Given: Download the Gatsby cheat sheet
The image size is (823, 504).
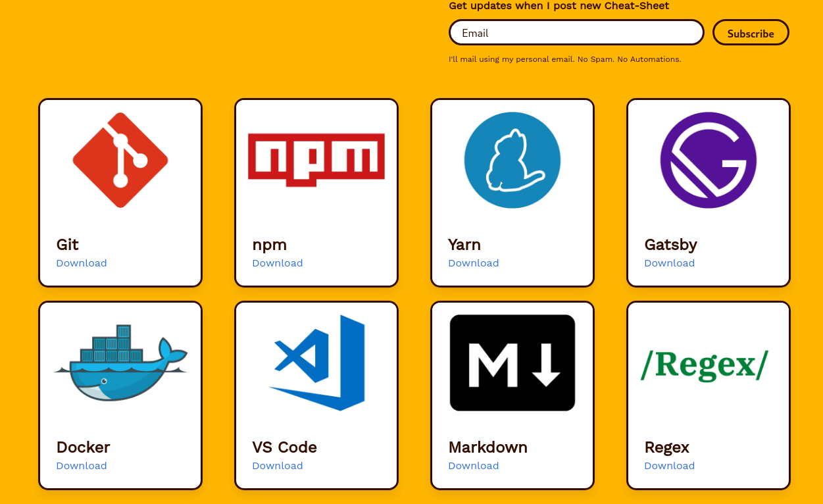Looking at the screenshot, I should pos(670,263).
